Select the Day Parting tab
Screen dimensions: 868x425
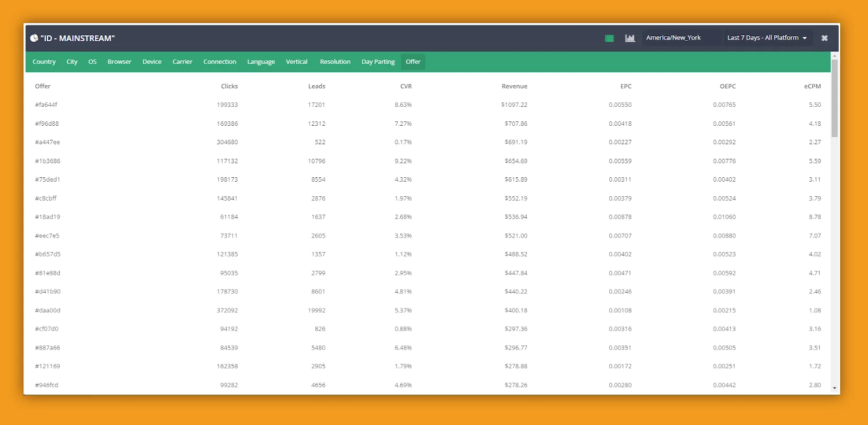pyautogui.click(x=378, y=62)
